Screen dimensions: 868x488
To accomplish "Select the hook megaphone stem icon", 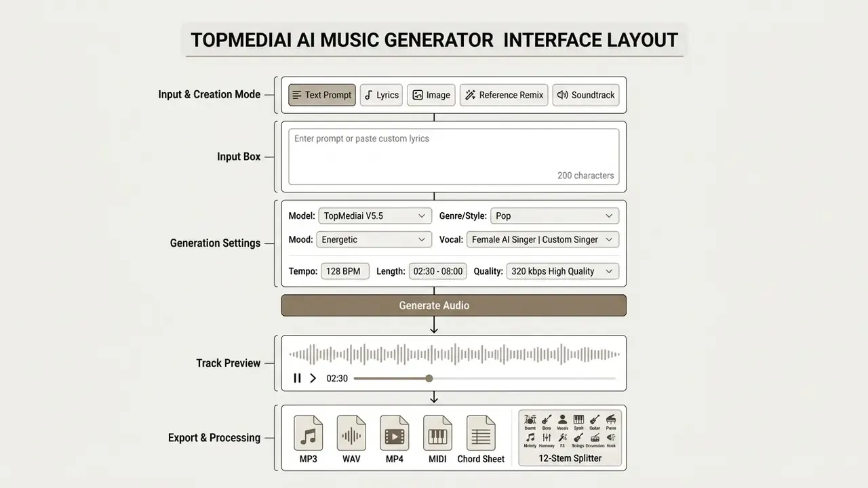I will [611, 438].
